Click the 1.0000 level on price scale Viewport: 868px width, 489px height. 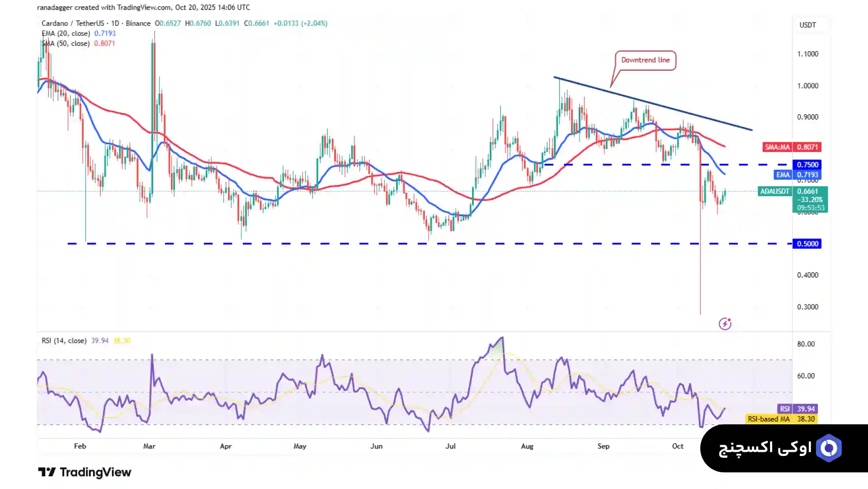pos(807,85)
